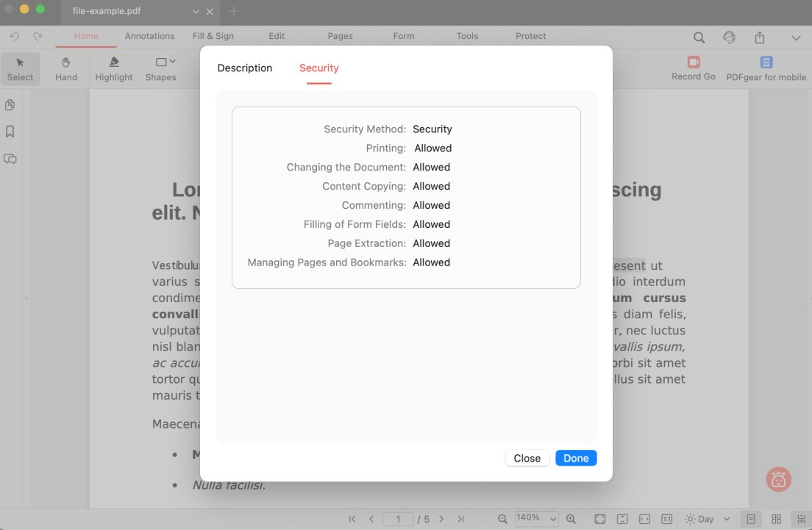The height and width of the screenshot is (530, 812).
Task: Click the Security Method value 'Security'
Action: 432,129
